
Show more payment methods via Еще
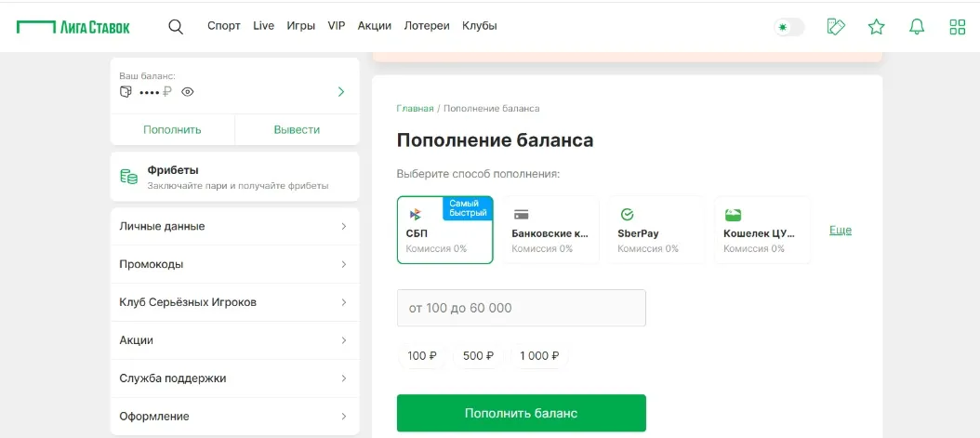pyautogui.click(x=840, y=230)
